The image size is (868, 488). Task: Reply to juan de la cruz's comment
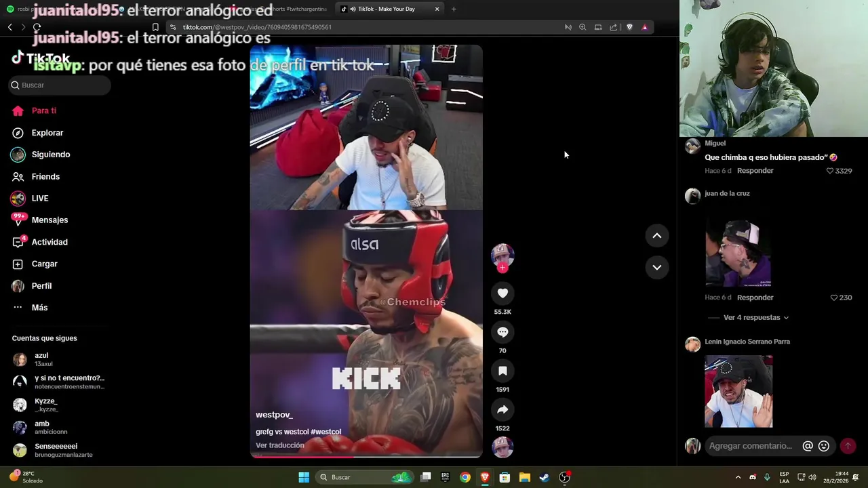pyautogui.click(x=755, y=298)
